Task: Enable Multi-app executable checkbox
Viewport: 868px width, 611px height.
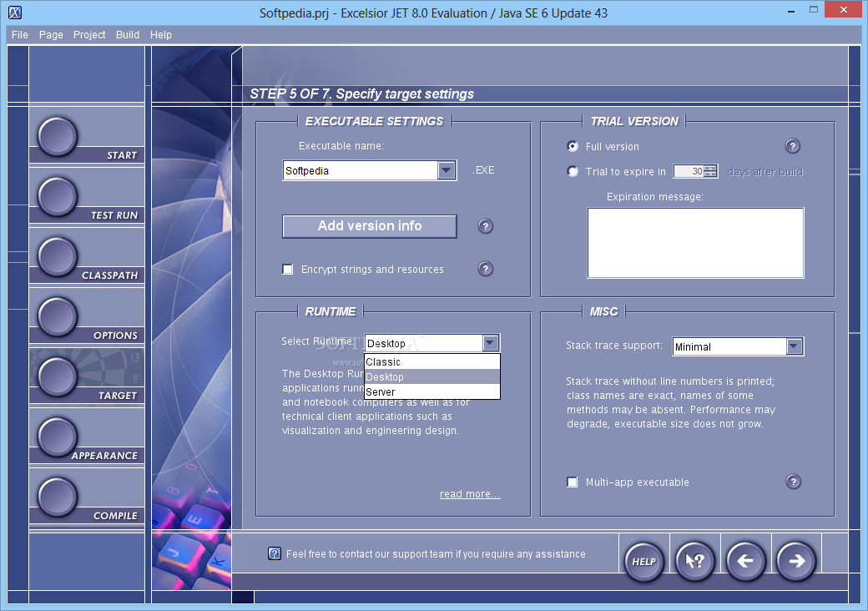Action: coord(573,482)
